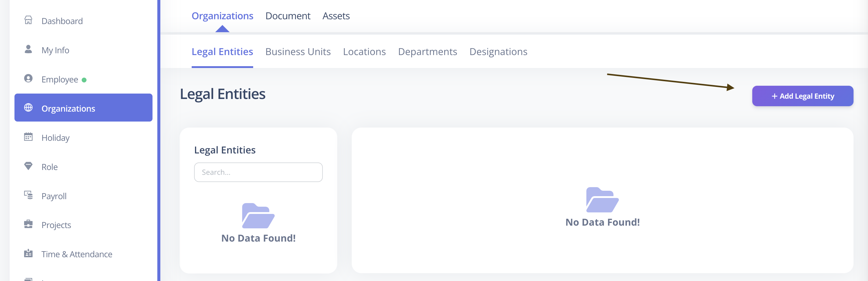Click the Role diamond icon

click(28, 166)
